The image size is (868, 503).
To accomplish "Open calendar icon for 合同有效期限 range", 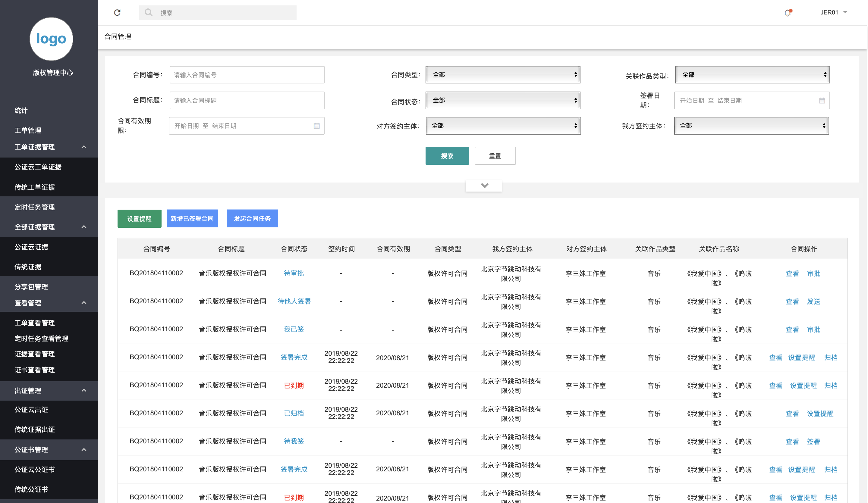I will coord(316,126).
